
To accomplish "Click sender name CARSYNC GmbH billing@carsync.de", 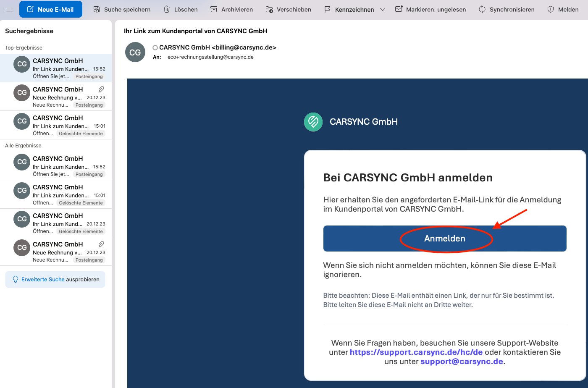I will tap(218, 47).
